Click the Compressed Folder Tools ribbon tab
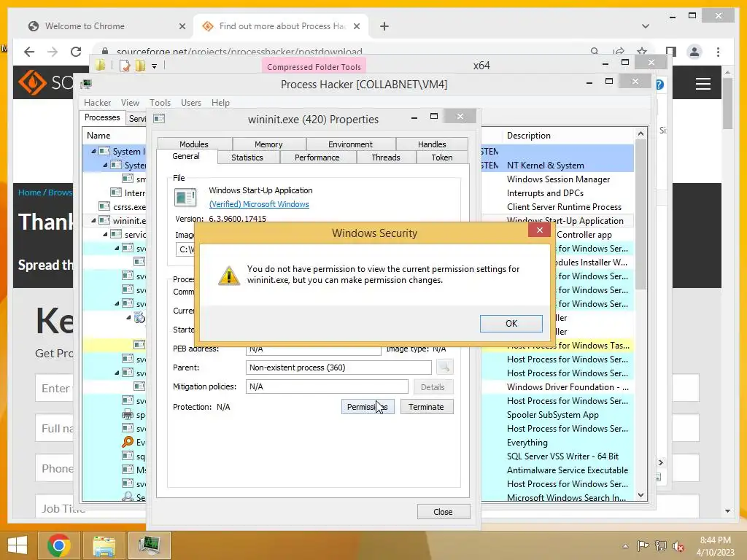The height and width of the screenshot is (560, 747). click(x=314, y=66)
